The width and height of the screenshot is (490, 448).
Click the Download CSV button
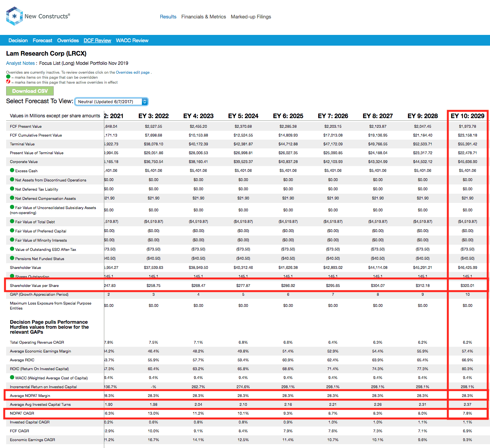pyautogui.click(x=30, y=91)
